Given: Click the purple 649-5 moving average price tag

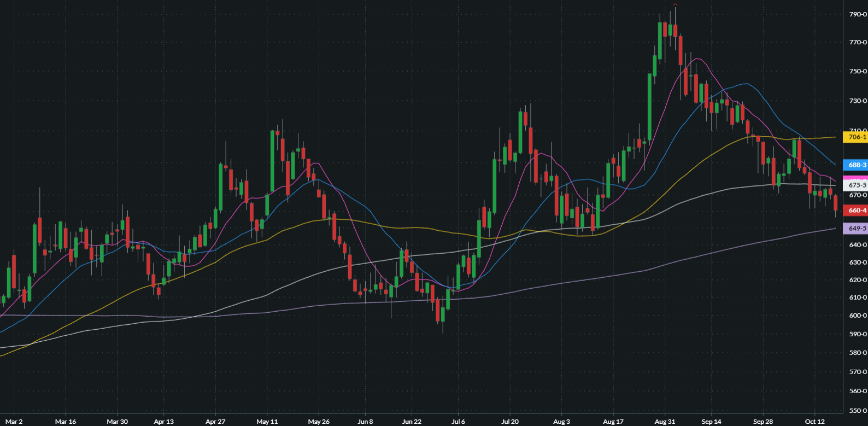Looking at the screenshot, I should [856, 229].
